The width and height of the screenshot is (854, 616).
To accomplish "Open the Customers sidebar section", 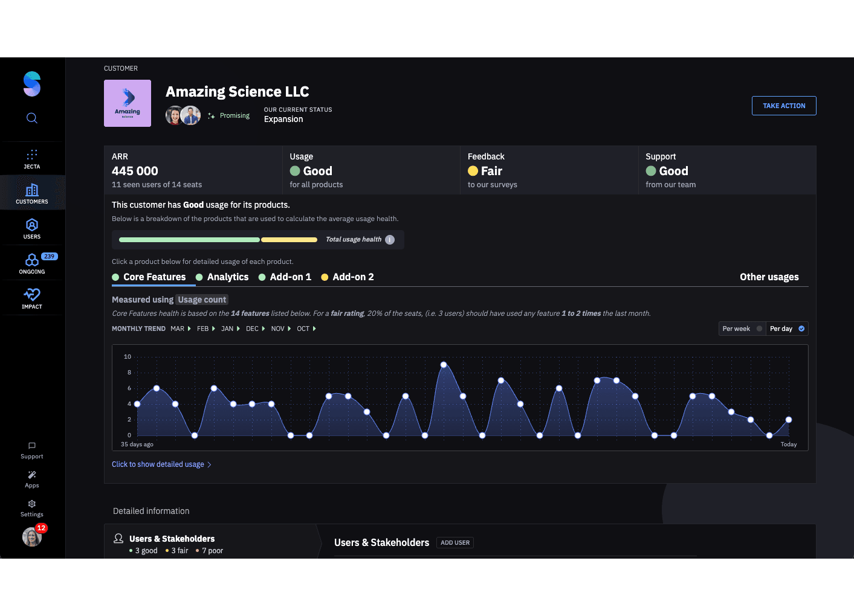I will point(32,193).
